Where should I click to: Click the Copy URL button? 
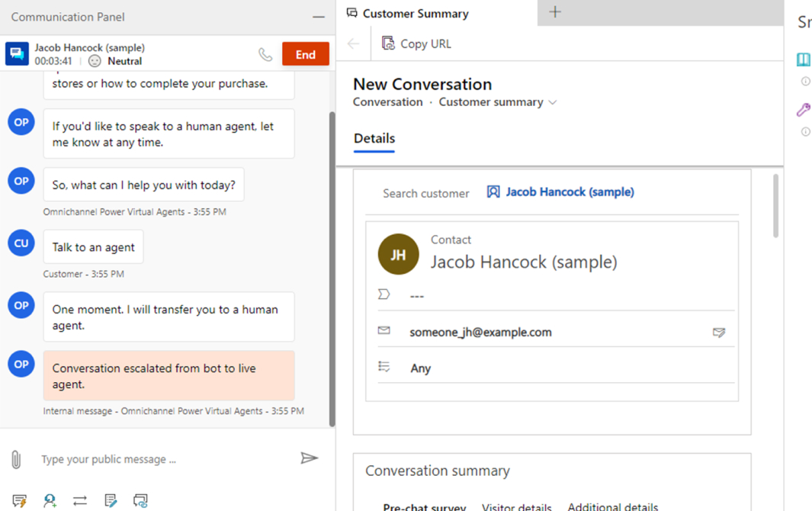416,43
